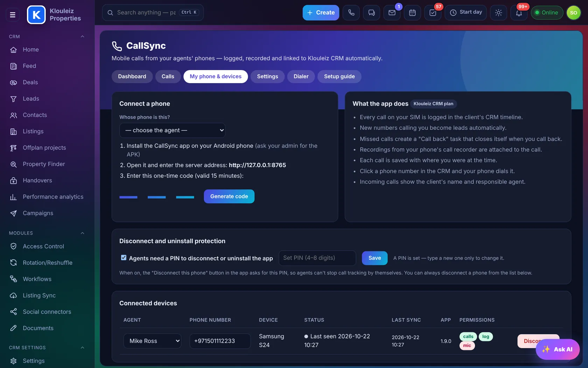588x368 pixels.
Task: Edit the +971501112233 phone number field
Action: pyautogui.click(x=220, y=341)
